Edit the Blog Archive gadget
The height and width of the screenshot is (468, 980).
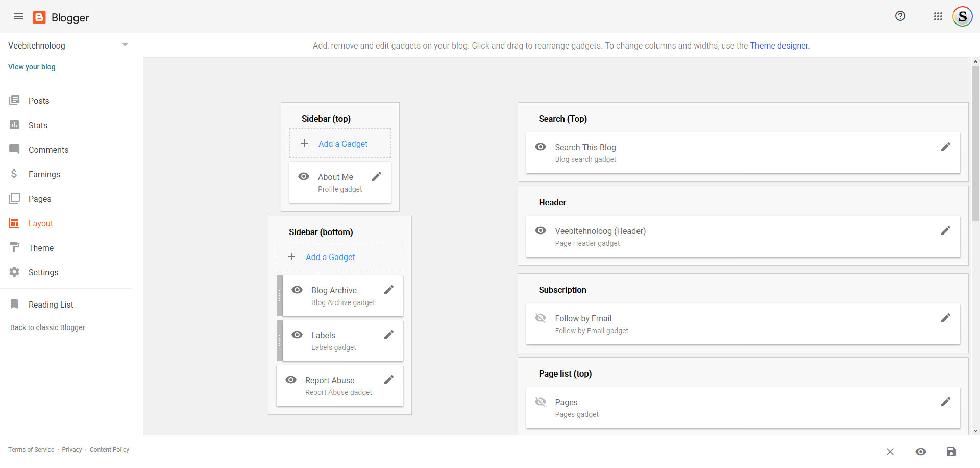click(x=389, y=290)
